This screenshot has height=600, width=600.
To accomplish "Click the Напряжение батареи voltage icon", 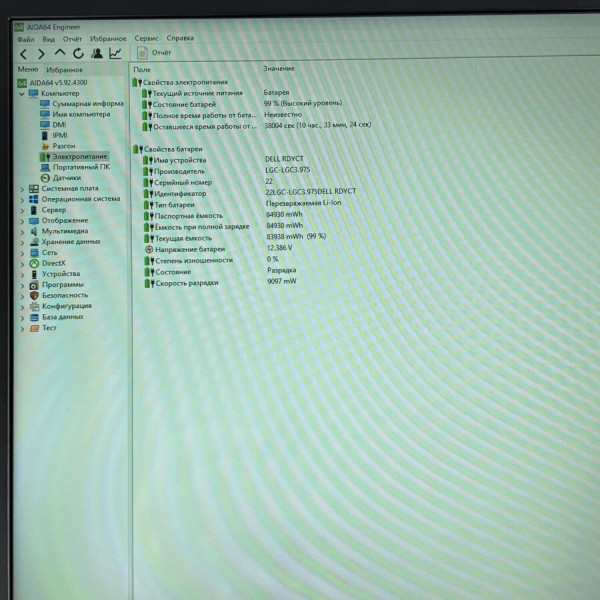I will click(149, 249).
